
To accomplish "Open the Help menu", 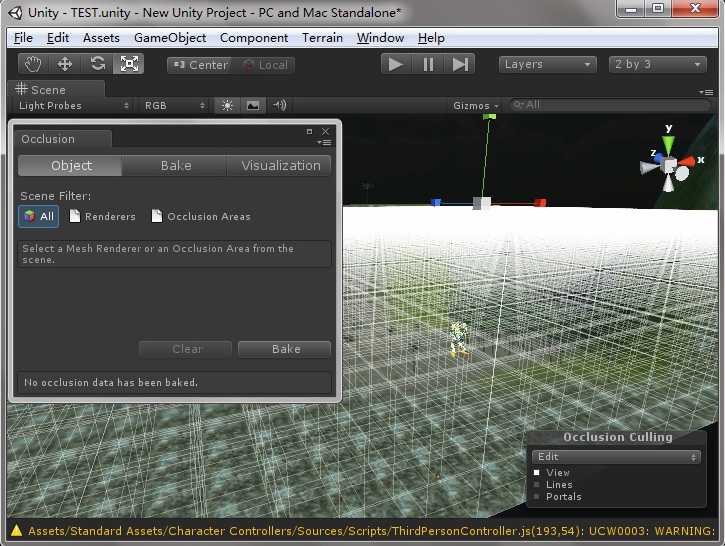I will point(431,38).
